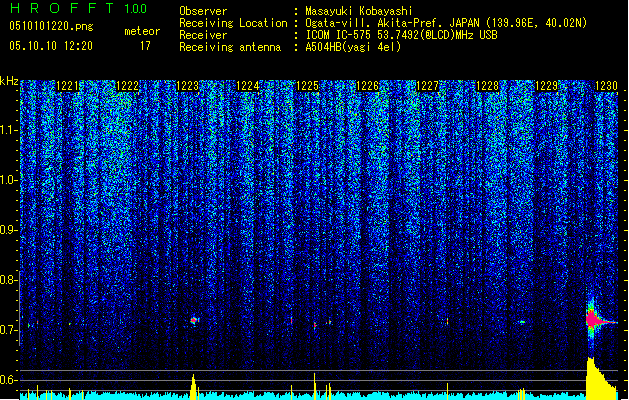Click the 'Receiving antenna' field label
The width and height of the screenshot is (629, 400).
pos(230,47)
